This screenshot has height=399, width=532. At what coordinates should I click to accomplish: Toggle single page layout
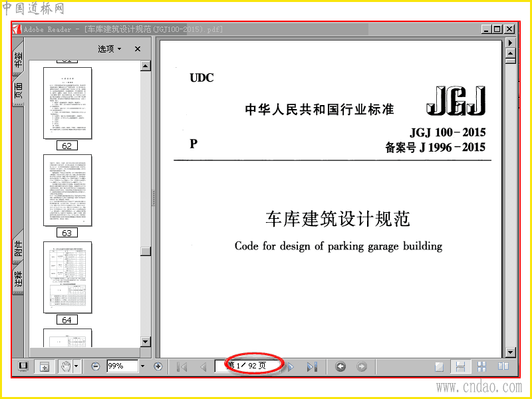[x=440, y=366]
